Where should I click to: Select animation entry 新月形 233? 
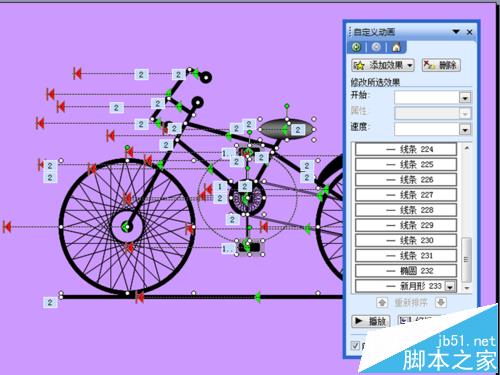tap(406, 286)
